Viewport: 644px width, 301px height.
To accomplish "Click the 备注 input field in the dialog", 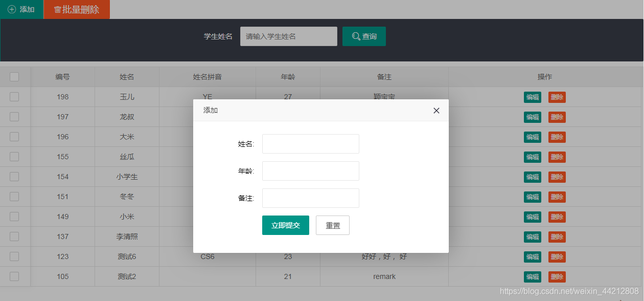I will [x=310, y=198].
